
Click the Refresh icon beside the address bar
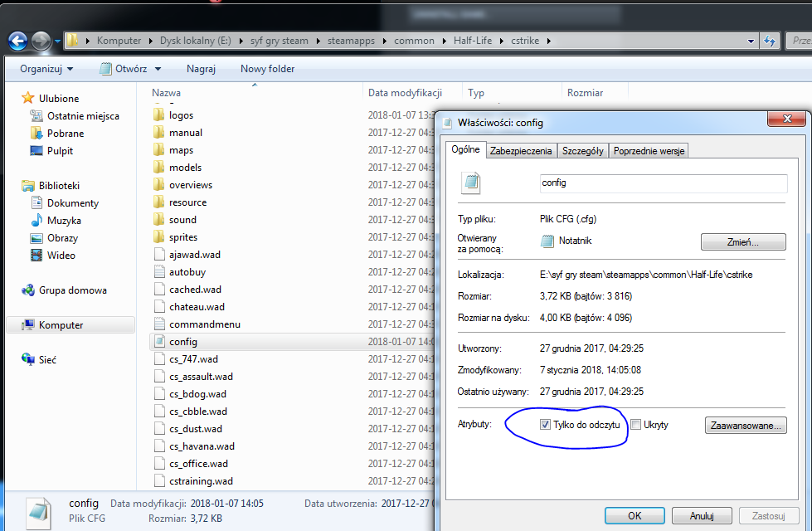pyautogui.click(x=769, y=40)
